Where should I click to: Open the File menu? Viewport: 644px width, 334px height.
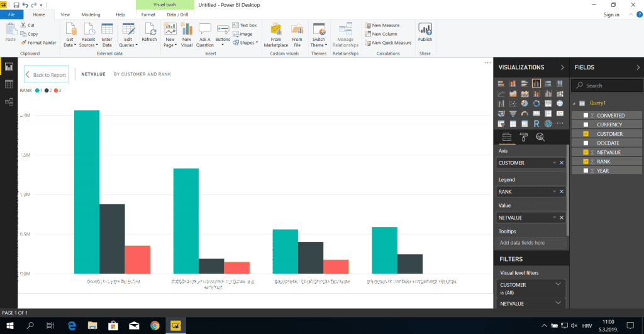pos(11,14)
